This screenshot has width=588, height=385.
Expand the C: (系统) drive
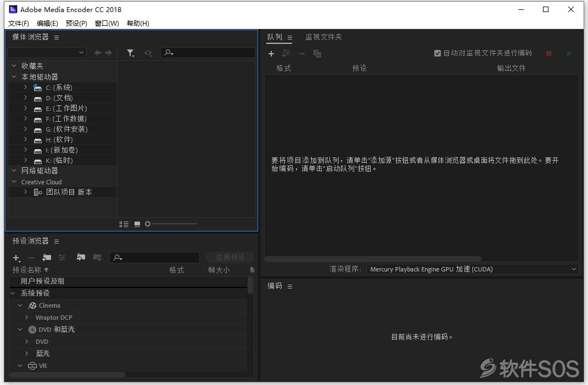[25, 87]
